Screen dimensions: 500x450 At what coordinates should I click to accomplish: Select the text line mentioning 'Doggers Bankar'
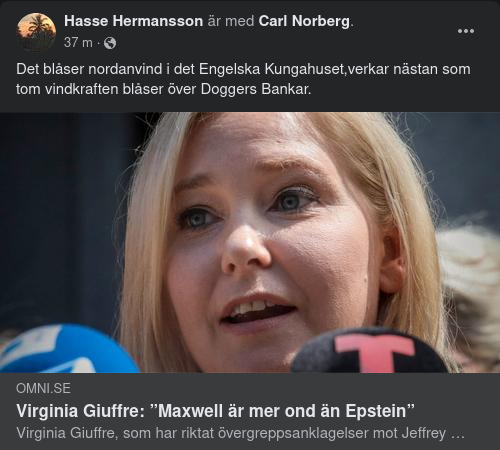click(164, 89)
